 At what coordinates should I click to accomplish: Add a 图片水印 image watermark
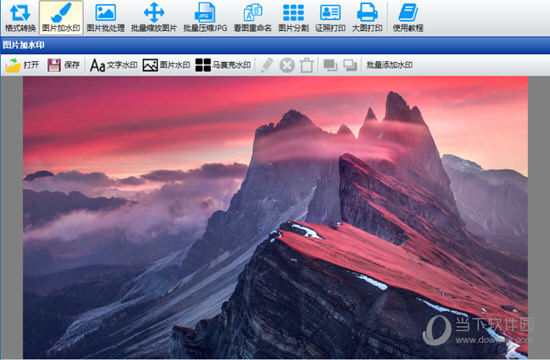click(x=166, y=65)
